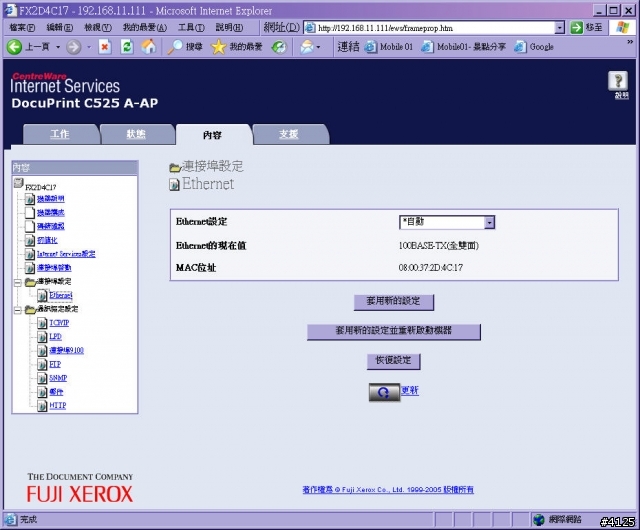Click the 100BASE-TX current value text
The height and width of the screenshot is (530, 640).
438,246
